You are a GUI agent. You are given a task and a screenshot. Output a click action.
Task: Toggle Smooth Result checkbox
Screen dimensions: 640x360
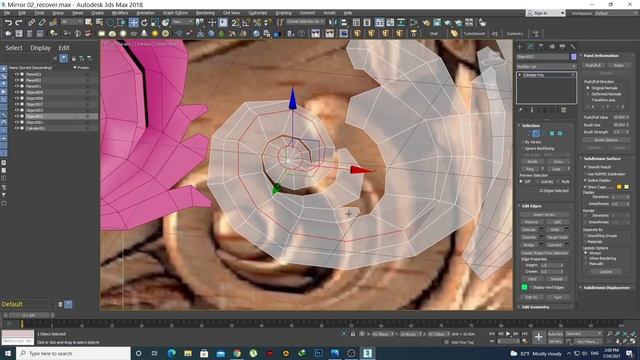[585, 167]
